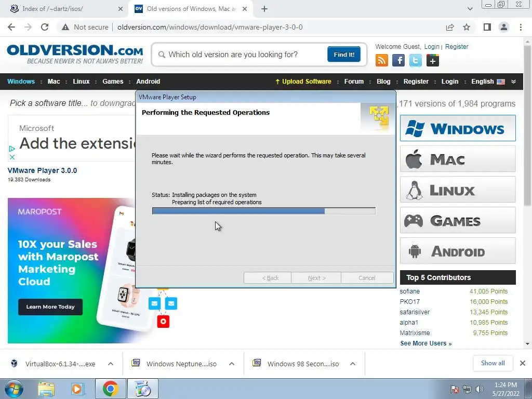Open the Twitter icon link

[415, 60]
